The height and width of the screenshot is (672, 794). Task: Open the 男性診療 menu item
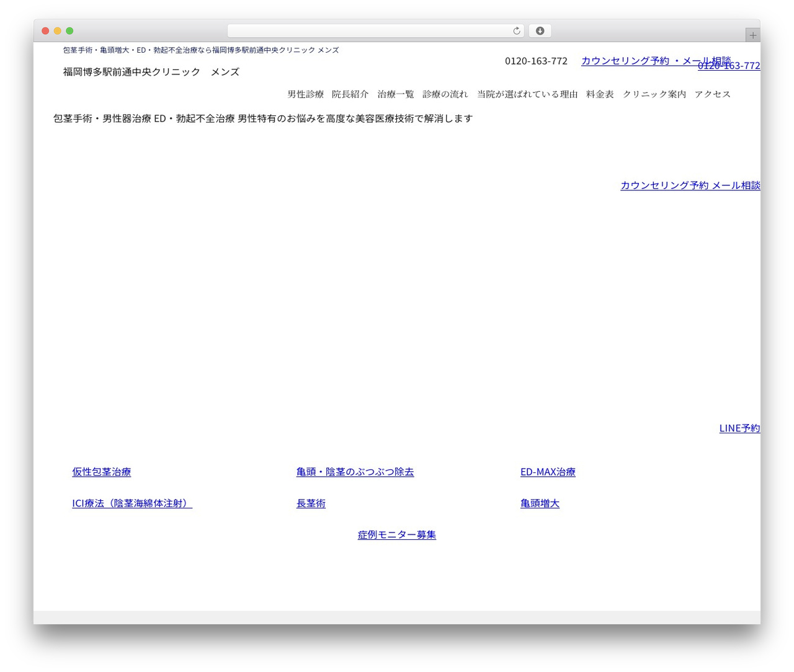tap(306, 94)
